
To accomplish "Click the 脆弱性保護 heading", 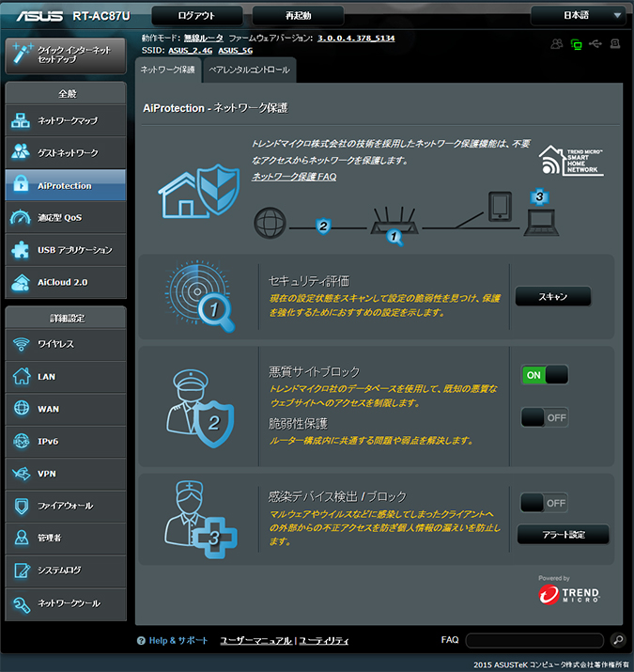I will click(x=298, y=424).
